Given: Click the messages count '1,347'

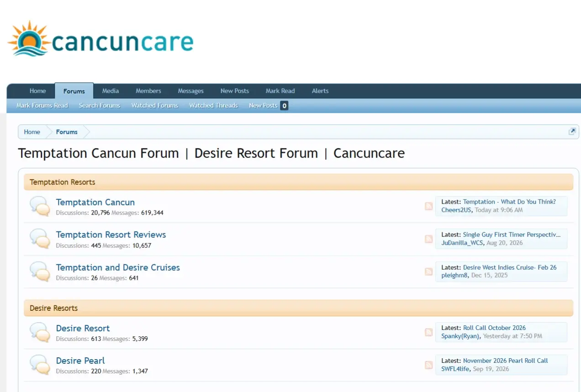Looking at the screenshot, I should pyautogui.click(x=140, y=371).
